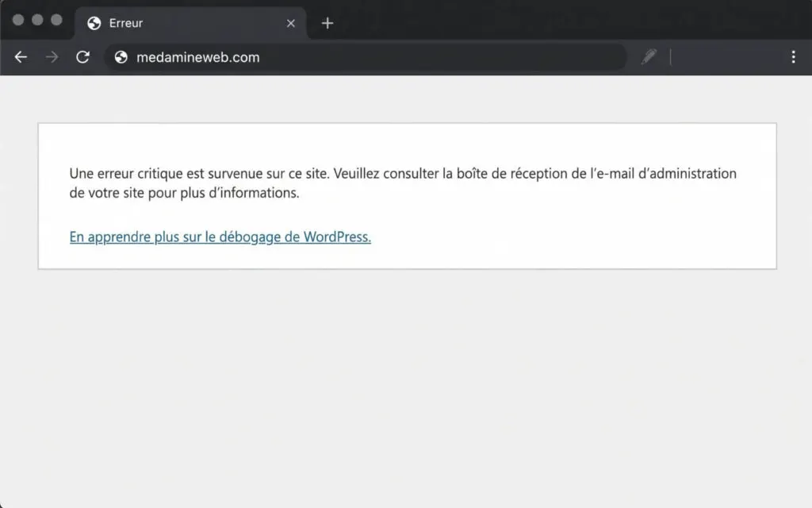Click the forward navigation arrow

52,57
